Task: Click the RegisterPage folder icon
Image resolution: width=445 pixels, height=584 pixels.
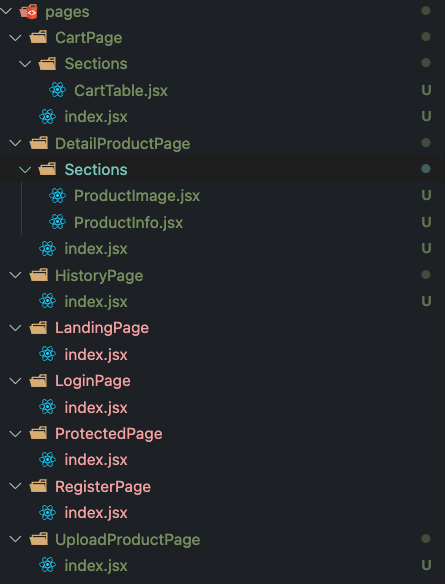Action: coord(39,486)
